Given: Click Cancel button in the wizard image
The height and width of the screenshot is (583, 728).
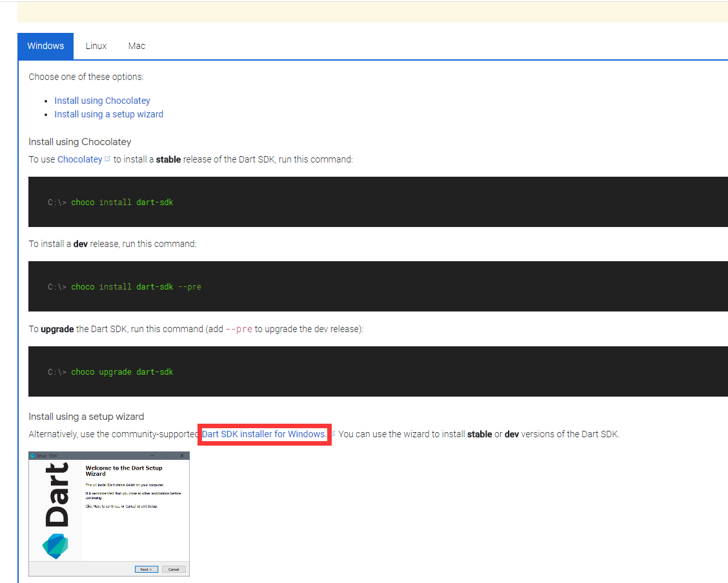Looking at the screenshot, I should point(174,569).
